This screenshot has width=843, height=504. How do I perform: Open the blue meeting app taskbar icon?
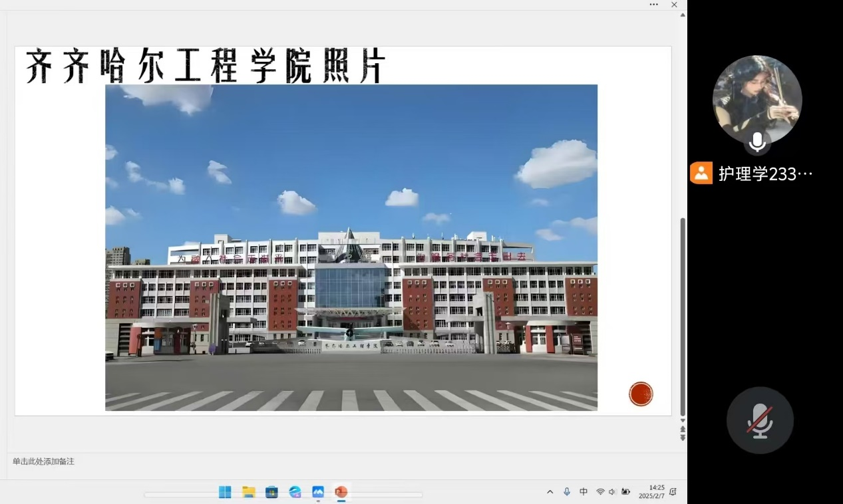click(x=318, y=492)
